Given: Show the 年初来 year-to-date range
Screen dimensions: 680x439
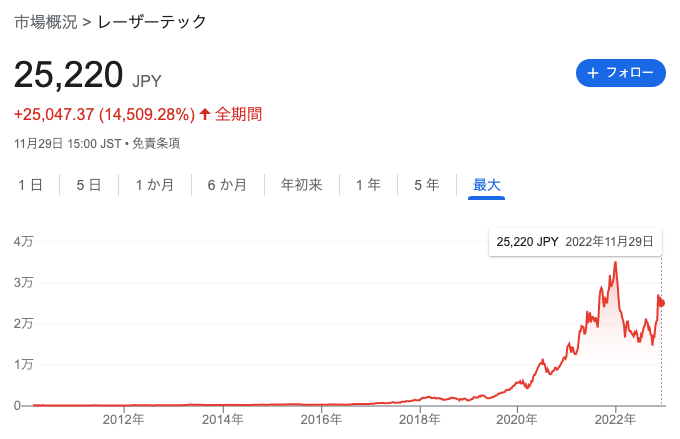Looking at the screenshot, I should (x=301, y=185).
